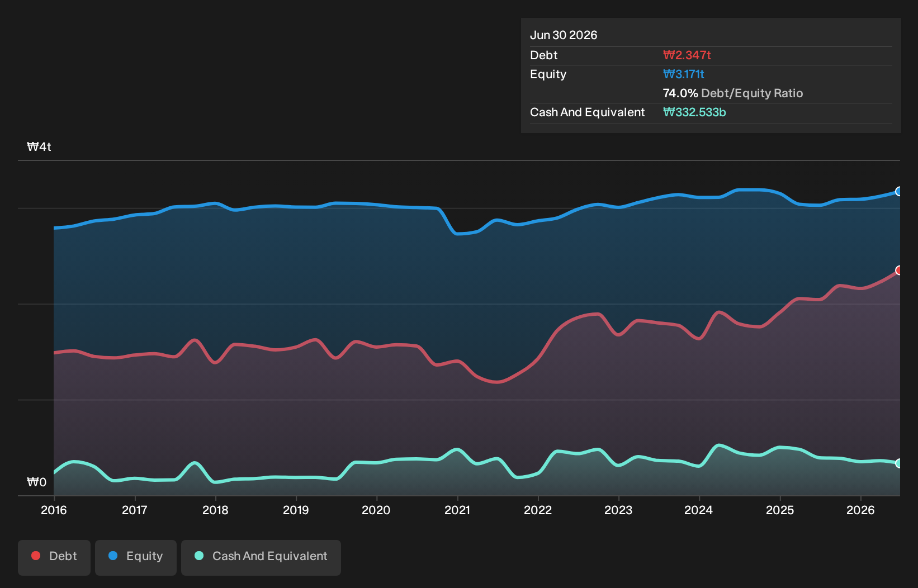Select the 2019 x-axis label
Image resolution: width=918 pixels, height=588 pixels.
point(296,510)
